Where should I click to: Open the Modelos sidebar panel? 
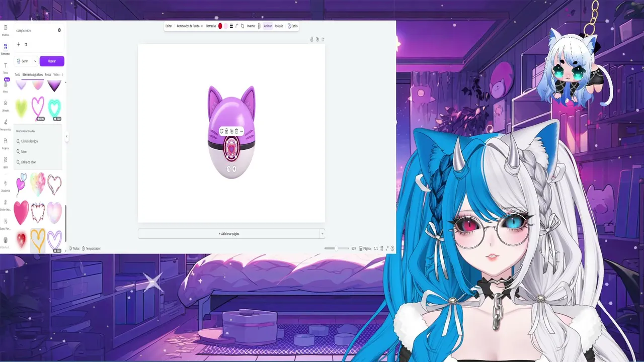point(6,30)
